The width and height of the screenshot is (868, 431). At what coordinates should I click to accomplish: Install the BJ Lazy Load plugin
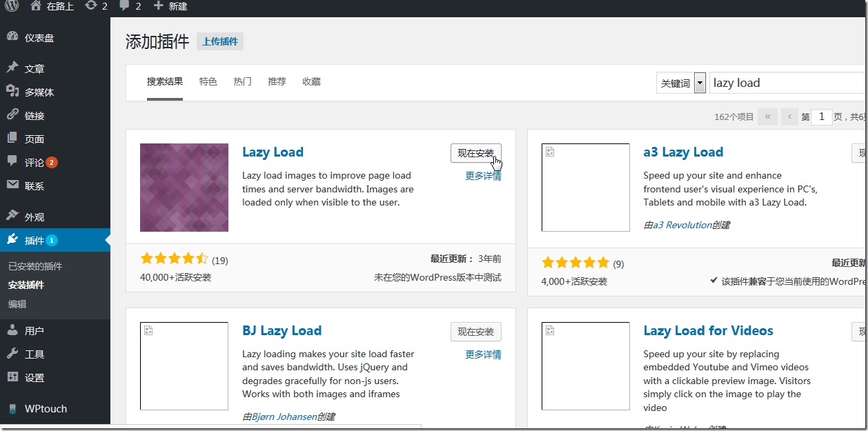coord(475,332)
